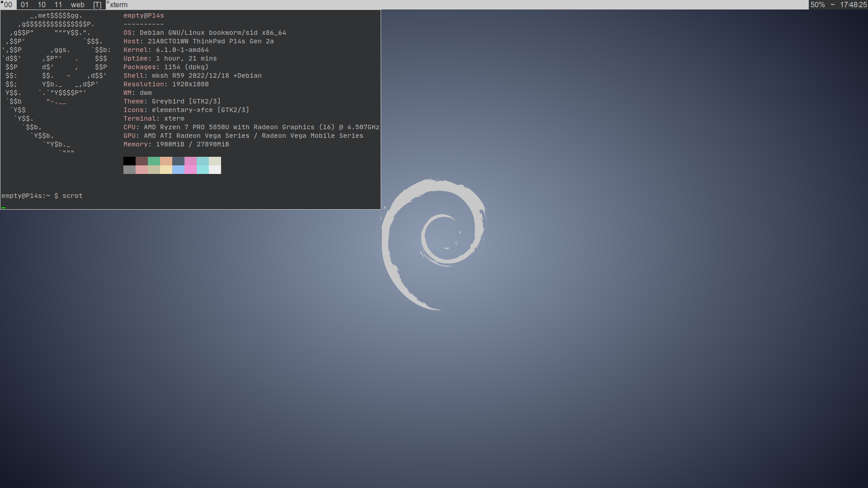Click the Terminal: xterm line
Viewport: 868px width, 488px height.
coord(154,118)
